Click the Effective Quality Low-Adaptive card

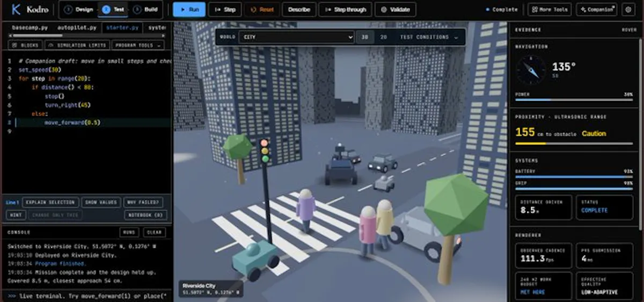pos(604,286)
